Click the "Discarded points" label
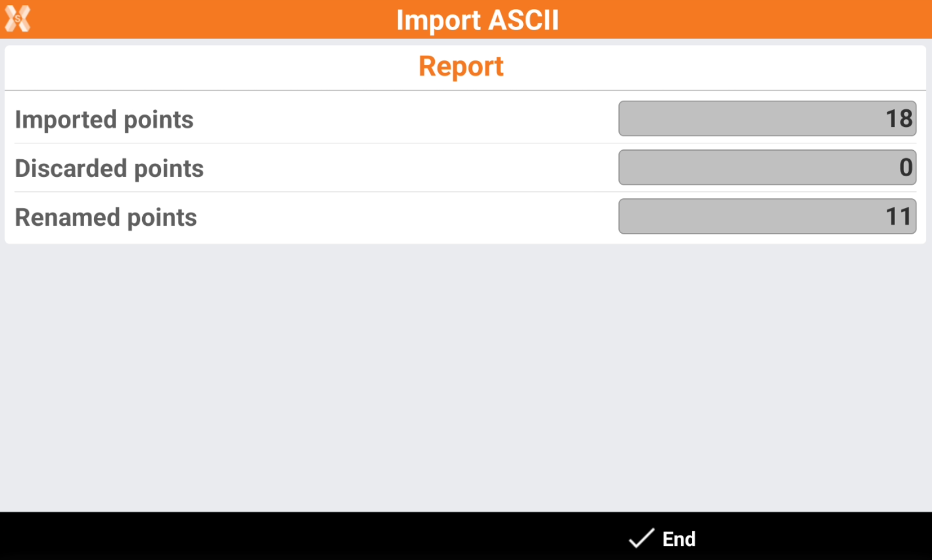The image size is (932, 560). pos(109,169)
